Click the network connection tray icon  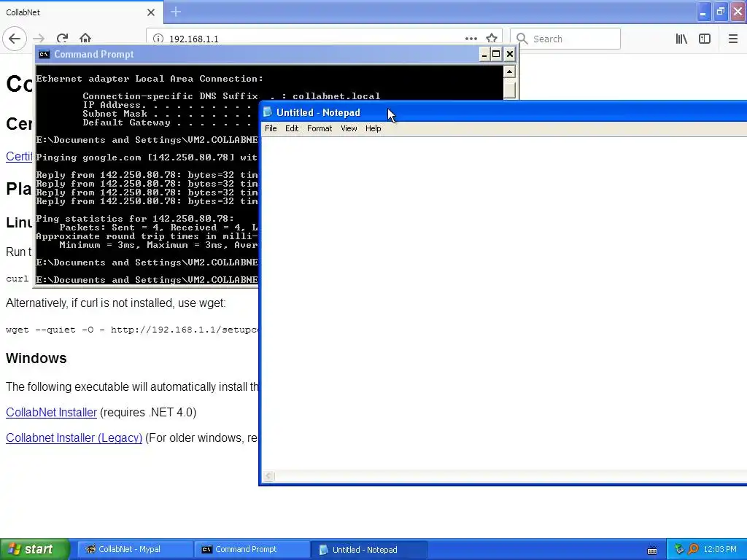679,550
